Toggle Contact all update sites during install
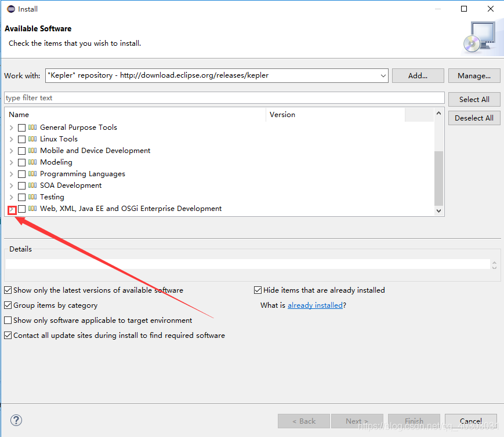This screenshot has width=504, height=437. 8,336
